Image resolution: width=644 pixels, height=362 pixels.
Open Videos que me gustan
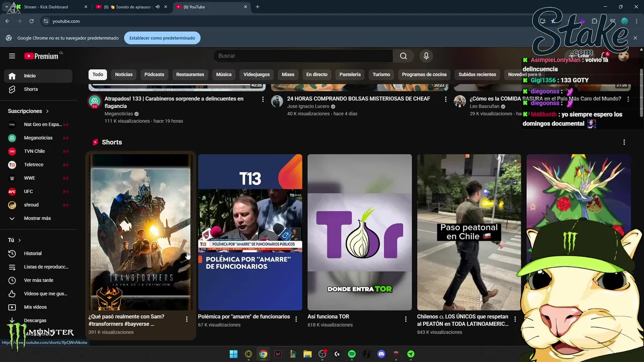coord(38,294)
